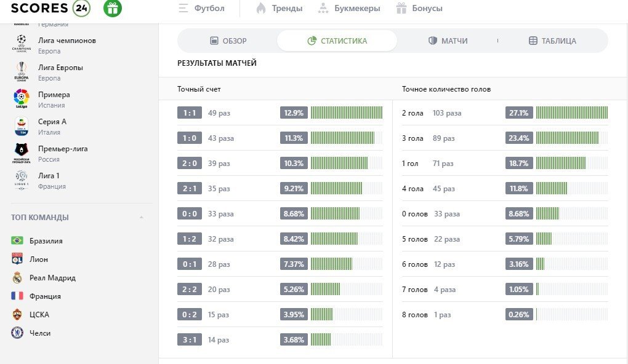The height and width of the screenshot is (364, 628).
Task: Open the Букмекеры link
Action: [x=349, y=9]
